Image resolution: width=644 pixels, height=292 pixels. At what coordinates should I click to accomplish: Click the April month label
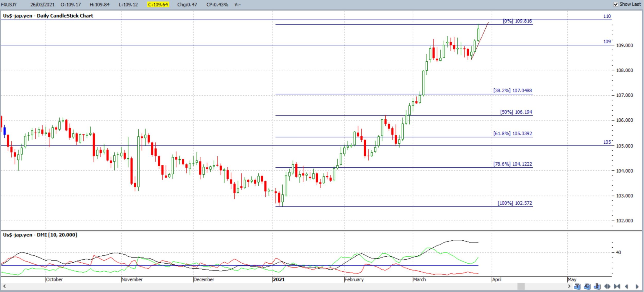(497, 279)
